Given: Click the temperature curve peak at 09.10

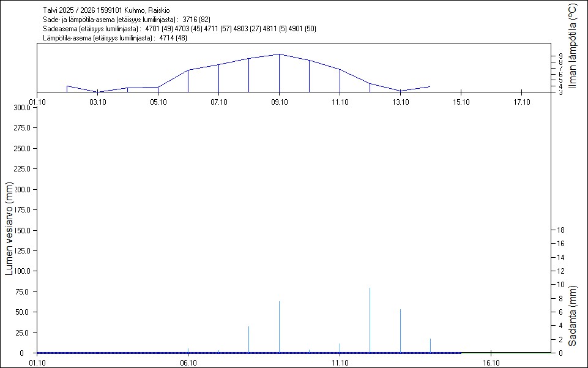Looking at the screenshot, I should tap(279, 54).
